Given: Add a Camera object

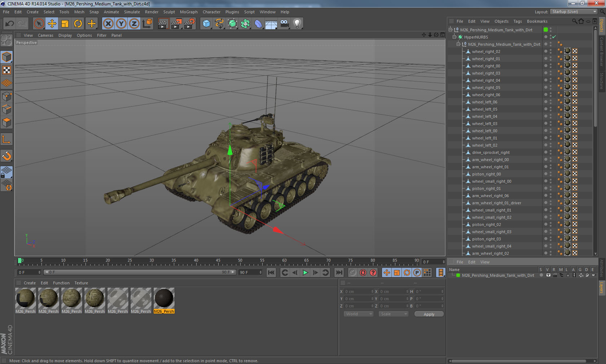Looking at the screenshot, I should pos(284,24).
